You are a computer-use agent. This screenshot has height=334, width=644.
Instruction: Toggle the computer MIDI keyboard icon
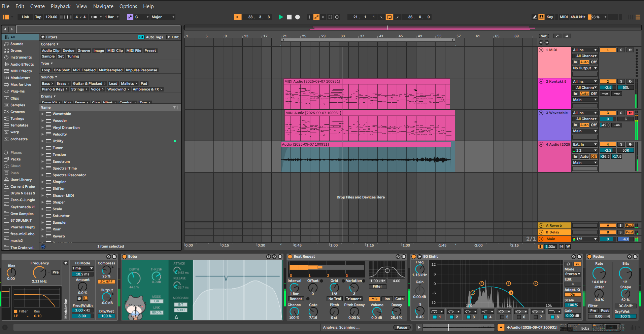[541, 17]
